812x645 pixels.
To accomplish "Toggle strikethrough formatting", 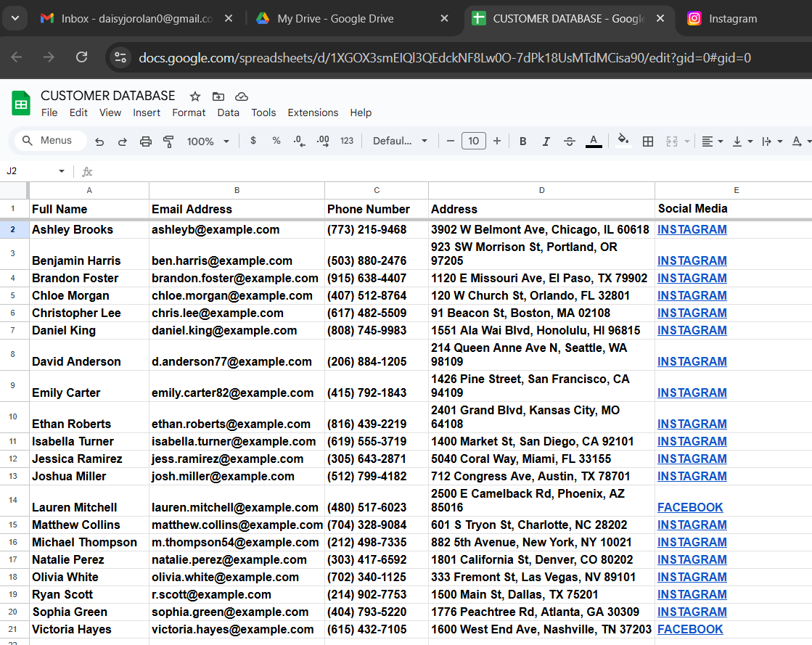I will [570, 141].
